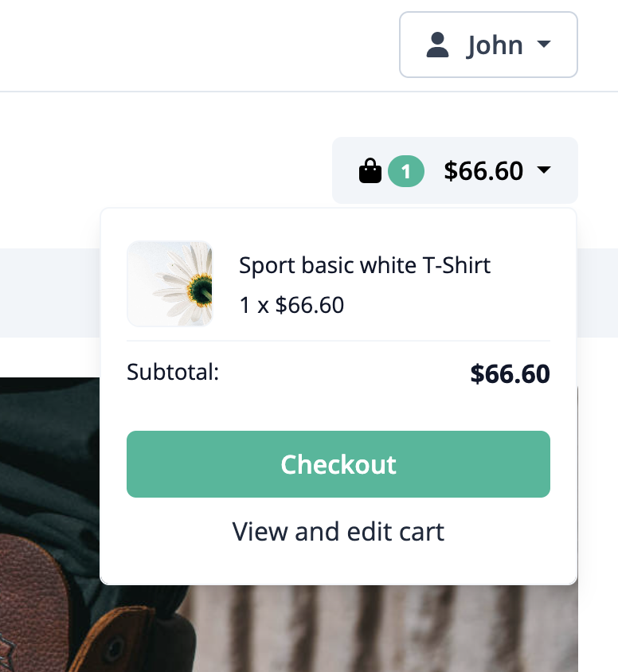Click the light grey banner strip left of the cart panel

tap(49, 293)
